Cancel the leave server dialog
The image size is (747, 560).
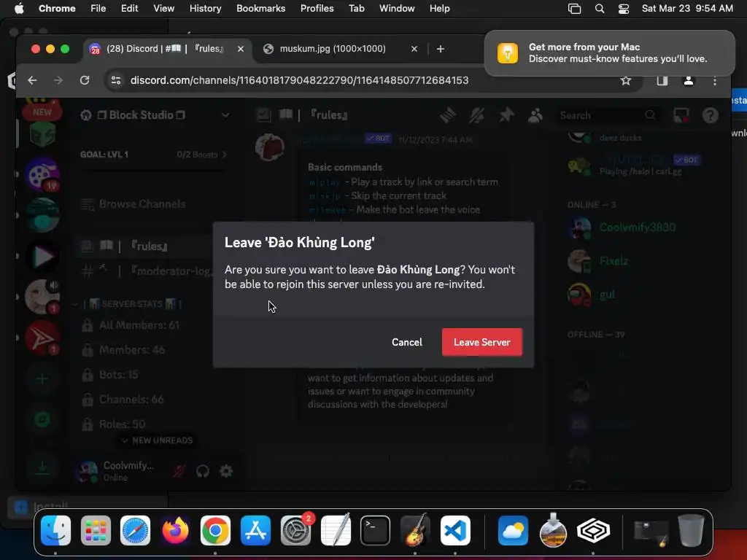coord(407,342)
